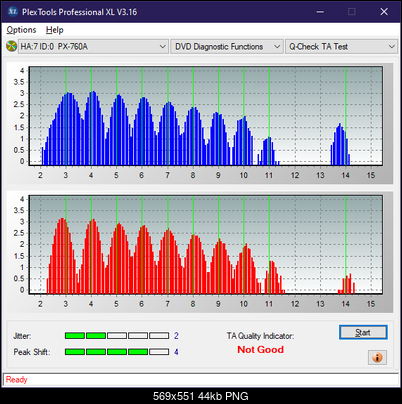Minimize the PlexTools Professional window

[320, 12]
